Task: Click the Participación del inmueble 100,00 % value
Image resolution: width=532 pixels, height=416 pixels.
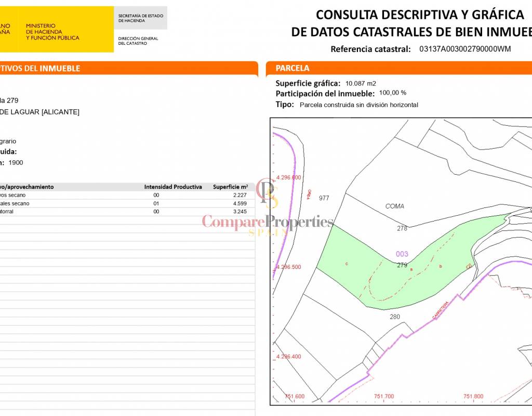Action: pyautogui.click(x=392, y=93)
